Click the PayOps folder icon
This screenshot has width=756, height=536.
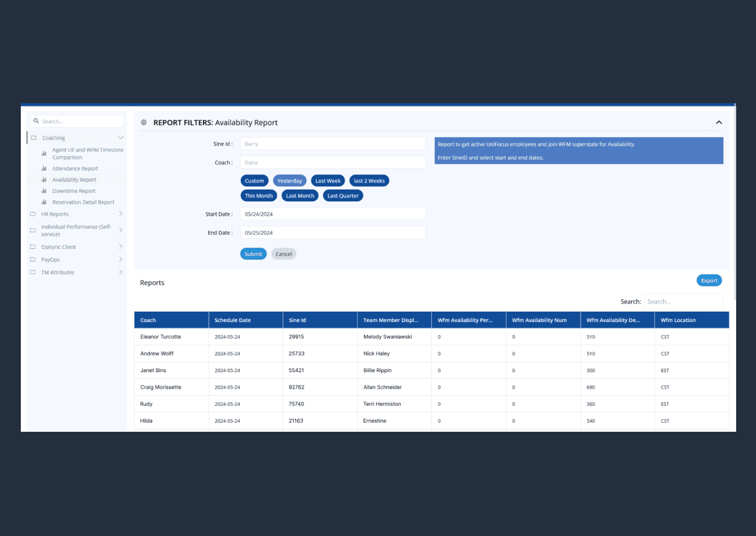(x=33, y=260)
